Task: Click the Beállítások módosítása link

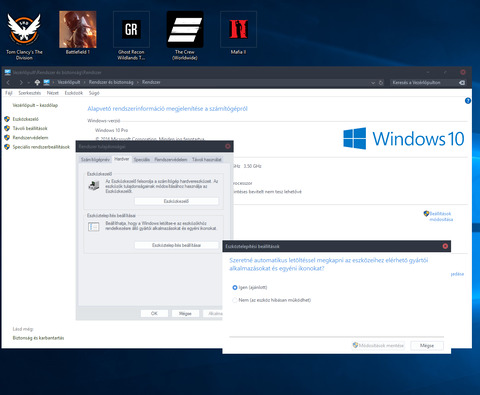Action: [x=441, y=216]
